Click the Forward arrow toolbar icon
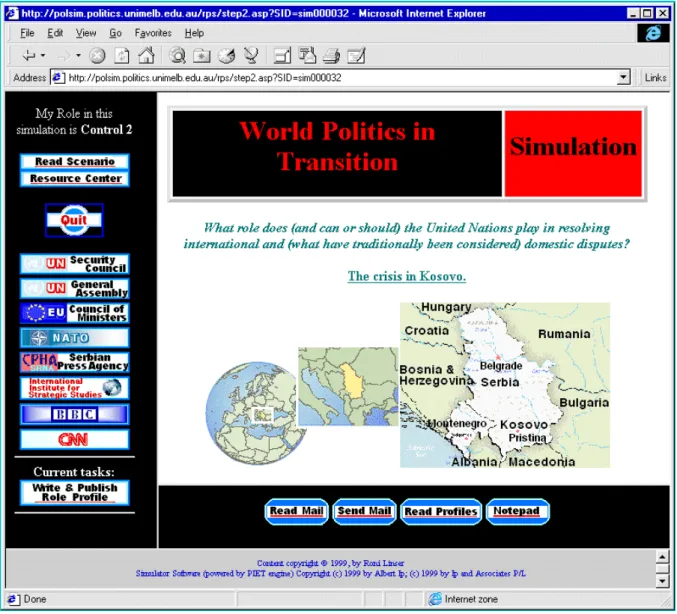Screen dimensions: 677x614 coord(64,56)
